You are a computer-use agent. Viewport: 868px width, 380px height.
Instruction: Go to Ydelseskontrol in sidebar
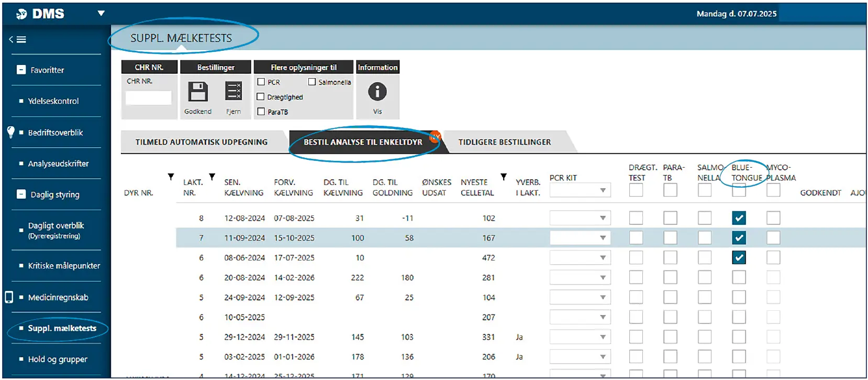click(x=53, y=101)
